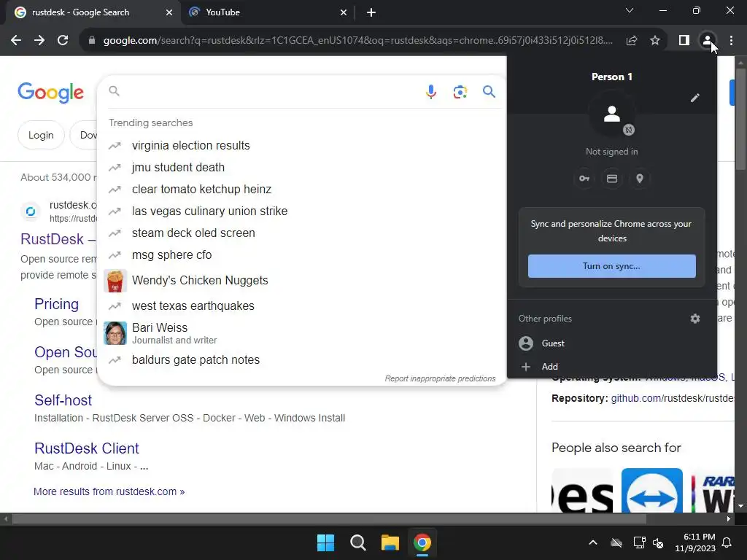Viewport: 747px width, 560px height.
Task: Open taskbar Search
Action: coord(357,542)
